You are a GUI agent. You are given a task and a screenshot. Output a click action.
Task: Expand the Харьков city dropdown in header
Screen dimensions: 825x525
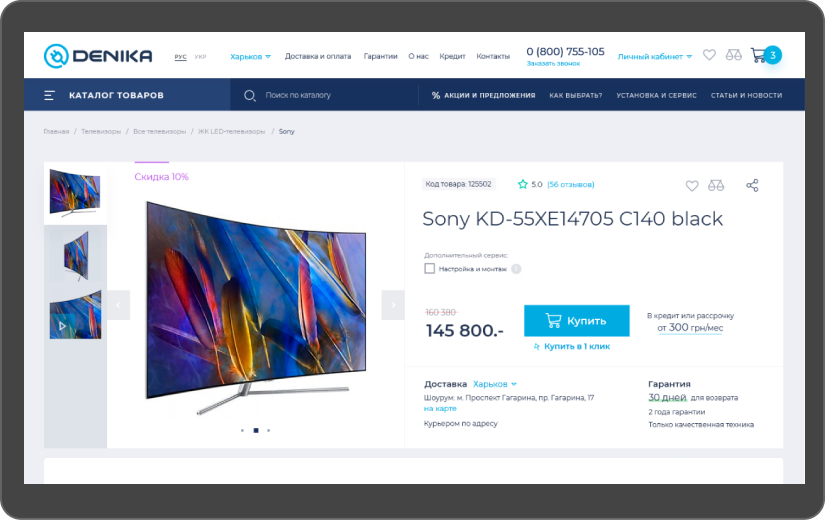pyautogui.click(x=250, y=56)
